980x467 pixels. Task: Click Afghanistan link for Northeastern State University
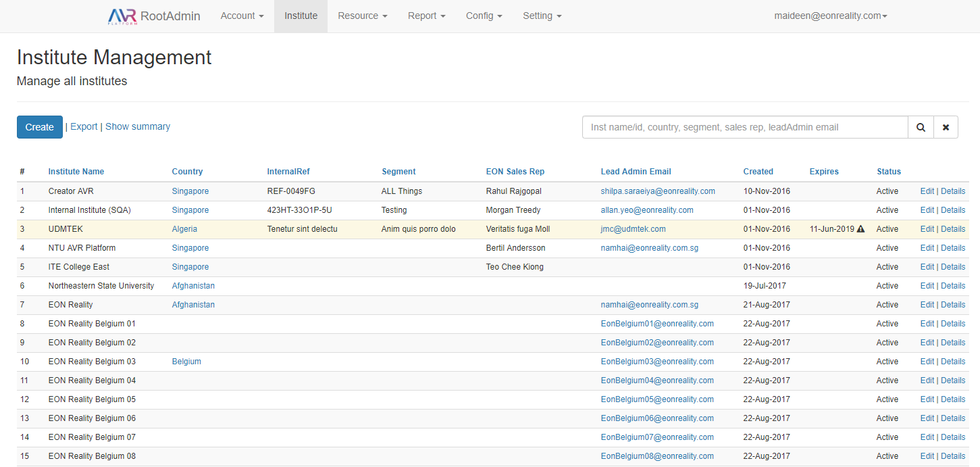[x=193, y=286]
